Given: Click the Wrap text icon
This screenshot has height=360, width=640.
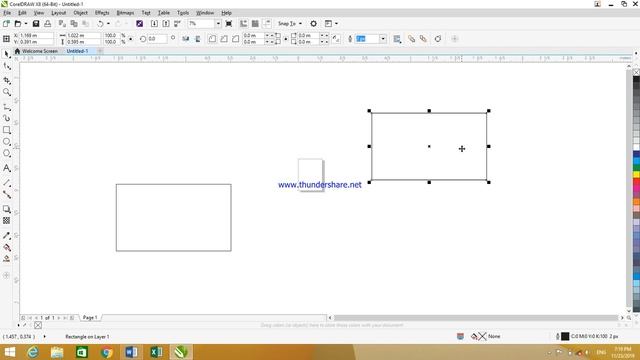Looking at the screenshot, I should pos(397,39).
